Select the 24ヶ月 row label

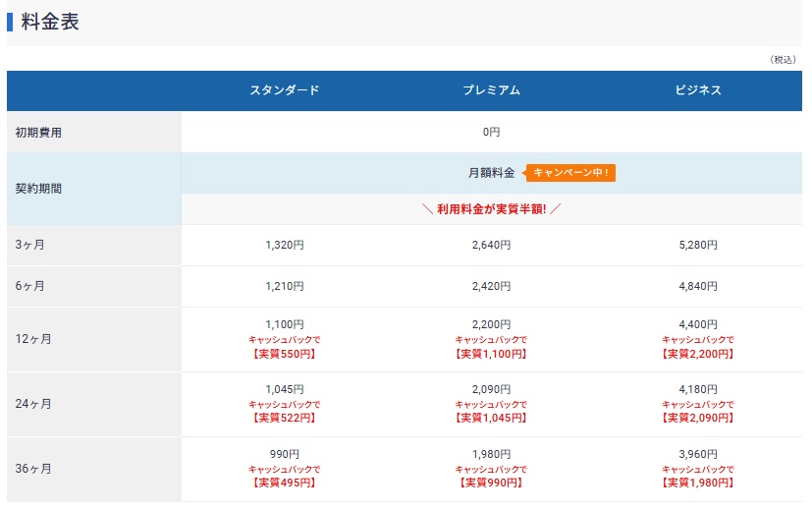[x=33, y=404]
